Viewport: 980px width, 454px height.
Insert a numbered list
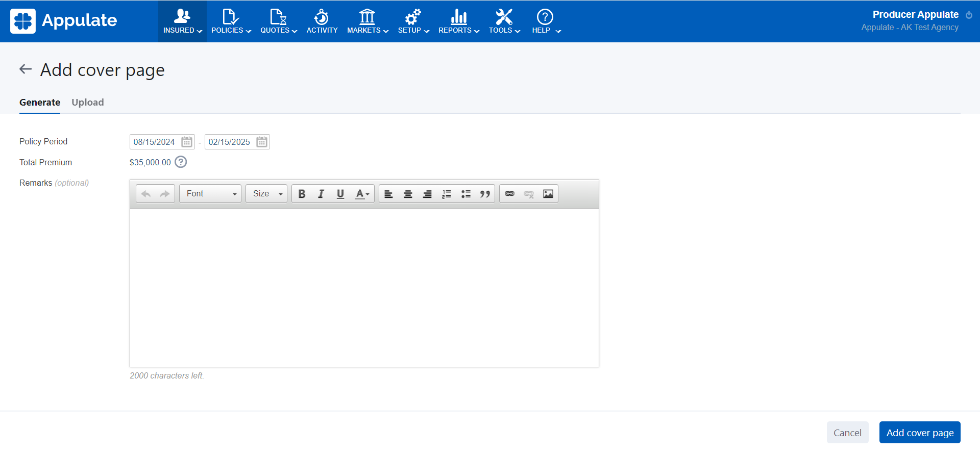click(x=447, y=194)
